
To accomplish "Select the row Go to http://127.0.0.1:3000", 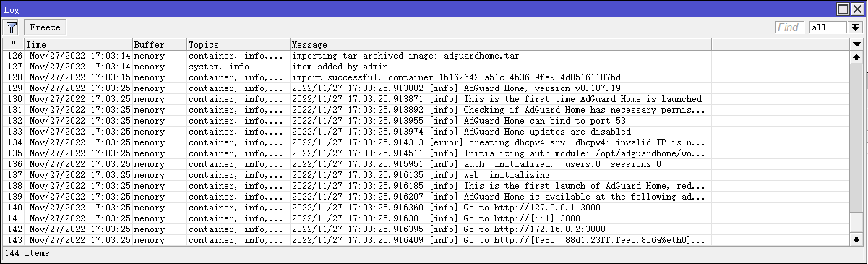I will click(x=426, y=208).
